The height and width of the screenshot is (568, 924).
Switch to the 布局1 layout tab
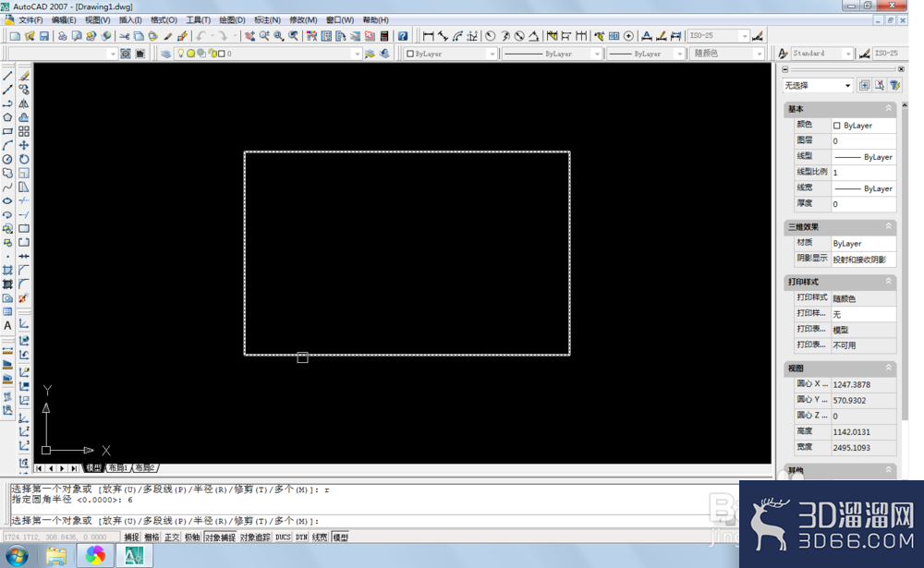[x=118, y=468]
